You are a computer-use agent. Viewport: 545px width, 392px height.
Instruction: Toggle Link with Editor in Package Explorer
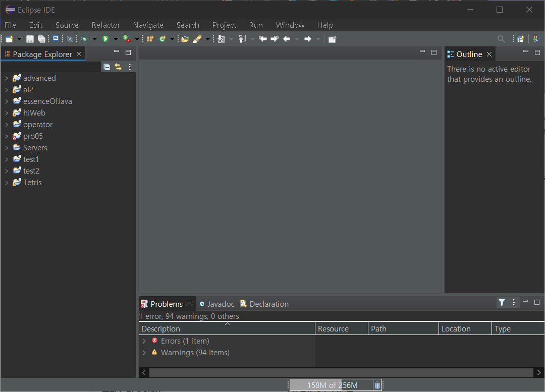118,67
